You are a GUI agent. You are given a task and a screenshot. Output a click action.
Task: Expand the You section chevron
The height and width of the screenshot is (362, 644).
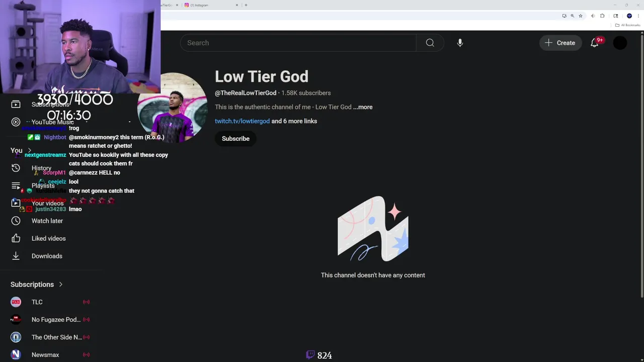coord(29,150)
